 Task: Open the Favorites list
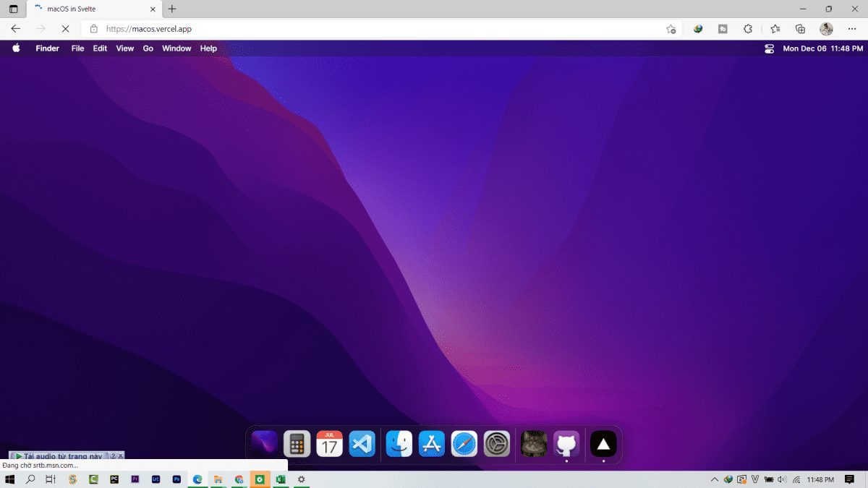(x=775, y=29)
